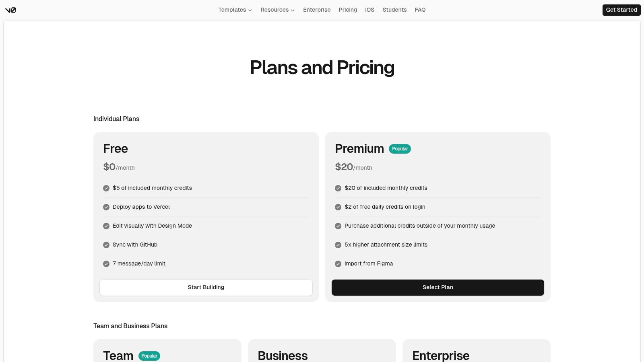Choose Select Plan for Premium

click(x=438, y=288)
